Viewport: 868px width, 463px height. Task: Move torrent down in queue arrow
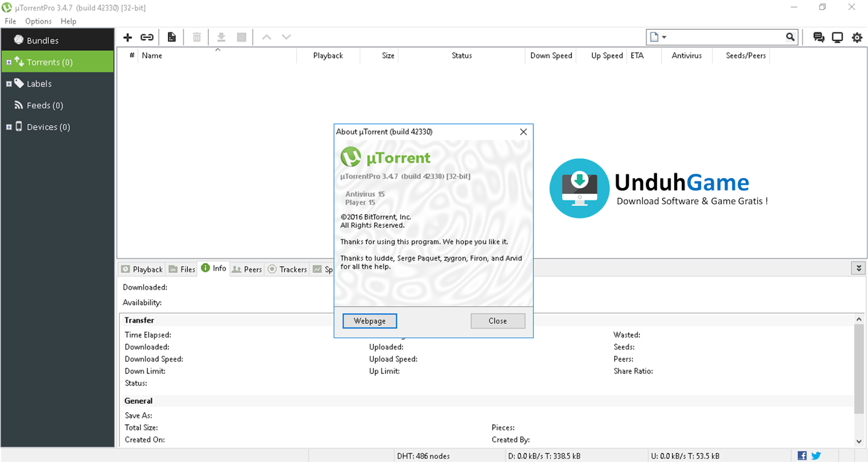coord(286,37)
